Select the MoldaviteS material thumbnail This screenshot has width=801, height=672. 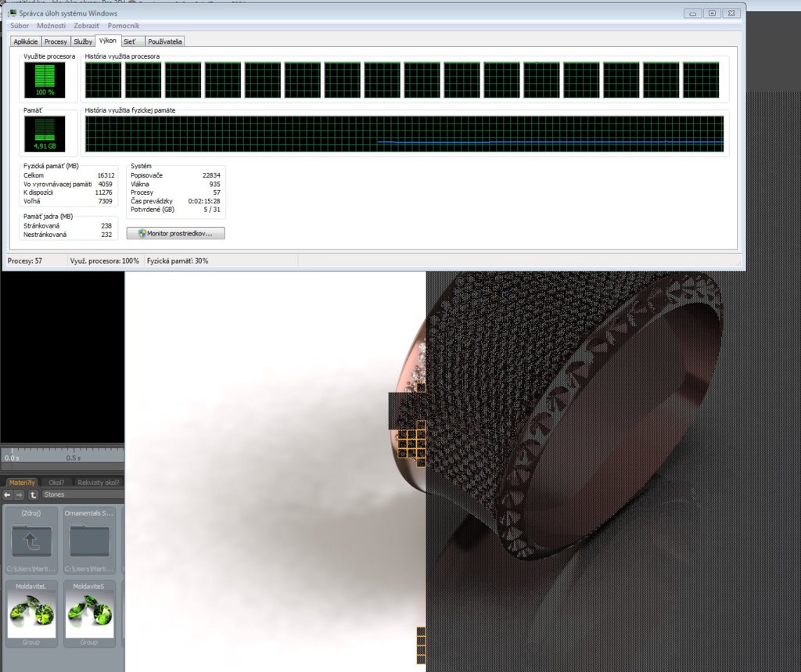click(x=89, y=614)
